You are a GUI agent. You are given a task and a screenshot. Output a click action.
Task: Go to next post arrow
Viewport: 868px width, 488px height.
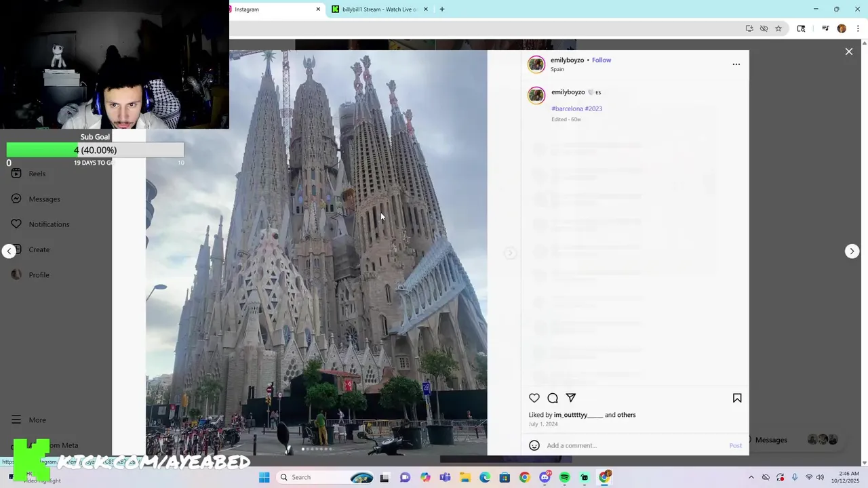[852, 251]
